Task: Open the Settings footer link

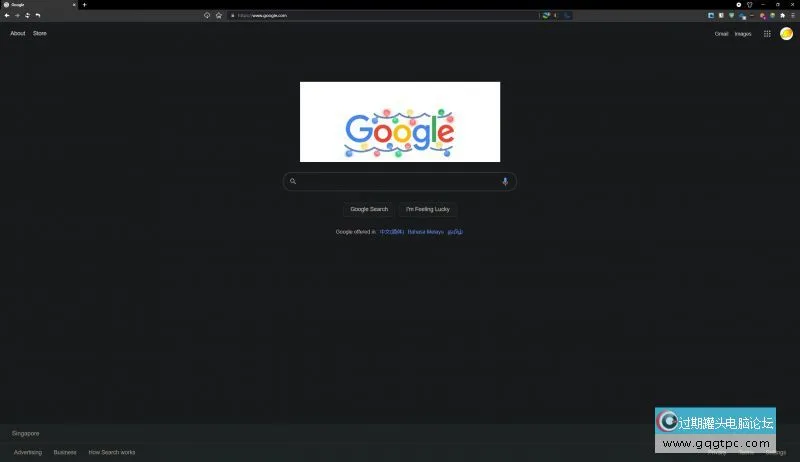Action: click(776, 452)
